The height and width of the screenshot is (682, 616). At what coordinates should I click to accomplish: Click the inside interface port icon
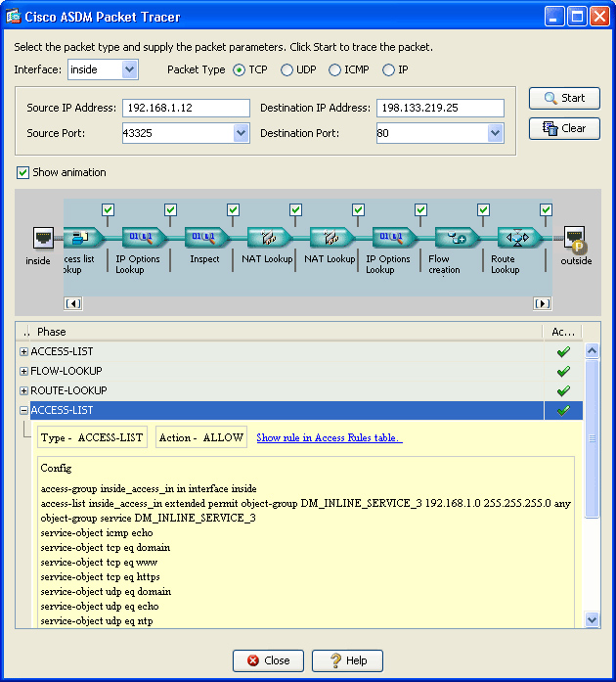(x=43, y=238)
